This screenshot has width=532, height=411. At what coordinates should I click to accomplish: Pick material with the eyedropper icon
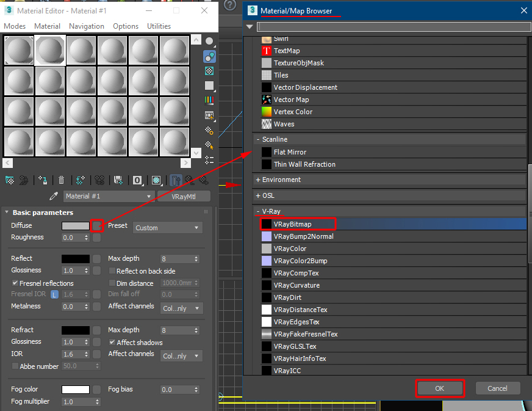(x=54, y=196)
